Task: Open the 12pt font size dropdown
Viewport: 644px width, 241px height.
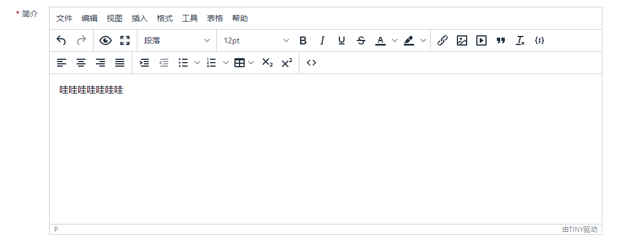Action: click(256, 40)
